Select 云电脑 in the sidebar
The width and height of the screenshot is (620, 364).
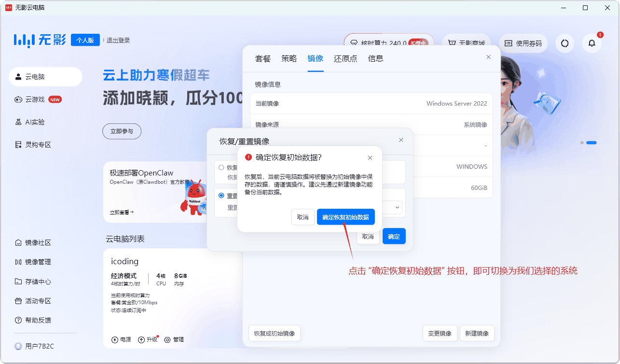45,77
